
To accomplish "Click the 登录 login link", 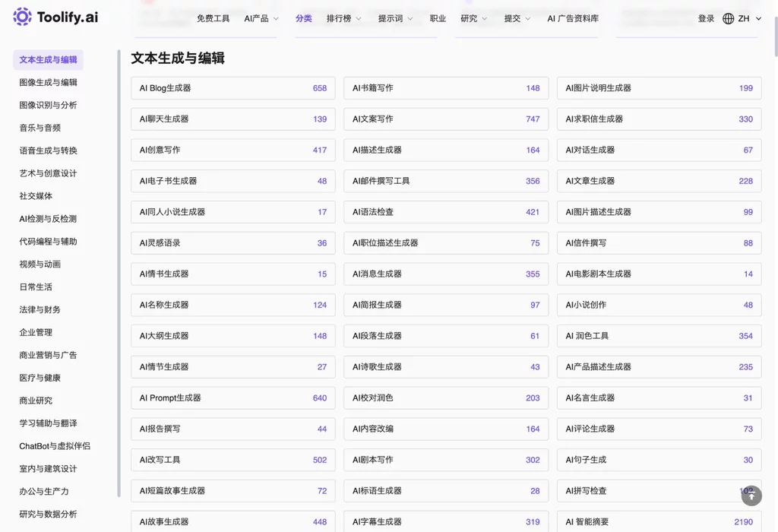I will tap(706, 18).
